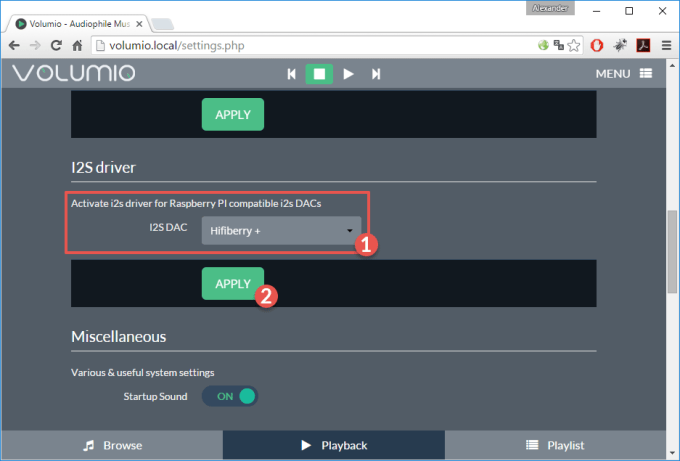The image size is (680, 461).
Task: Skip to the previous track in Volumio
Action: click(291, 74)
